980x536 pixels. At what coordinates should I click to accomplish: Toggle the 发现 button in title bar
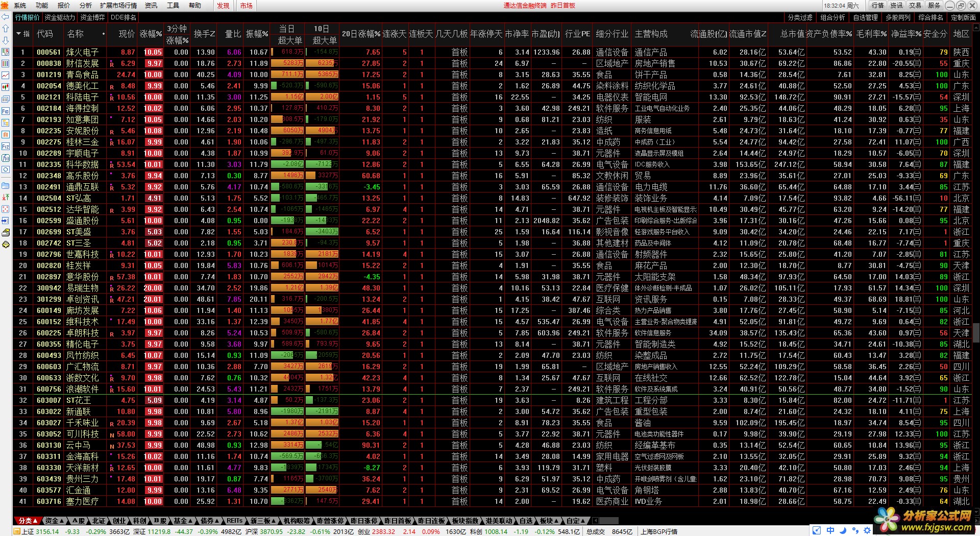click(x=223, y=6)
